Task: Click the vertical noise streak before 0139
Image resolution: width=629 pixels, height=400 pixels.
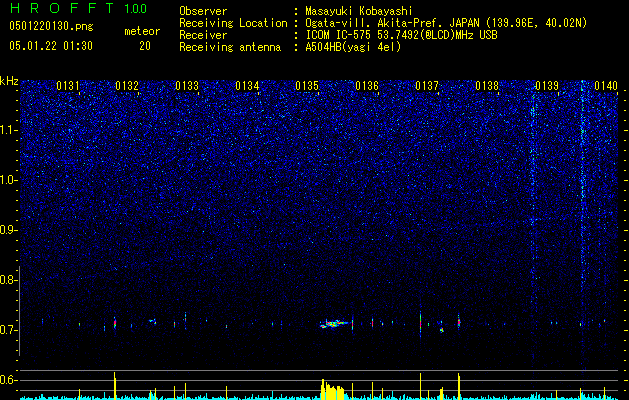Action: 533,225
